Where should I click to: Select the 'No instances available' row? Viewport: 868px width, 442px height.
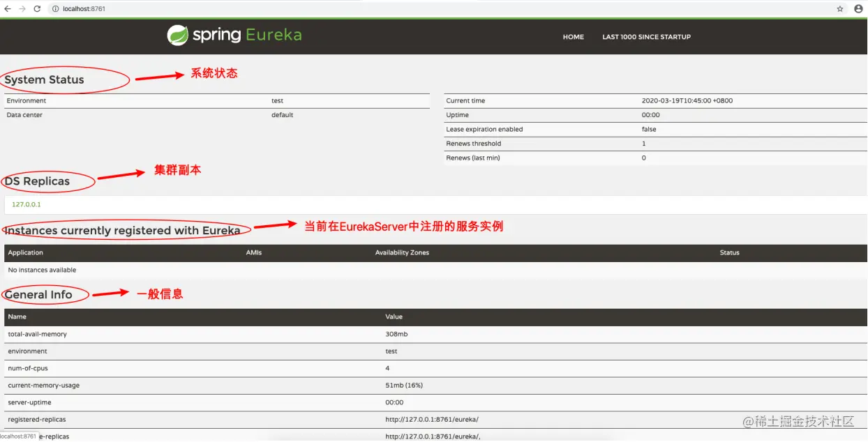[x=435, y=270]
